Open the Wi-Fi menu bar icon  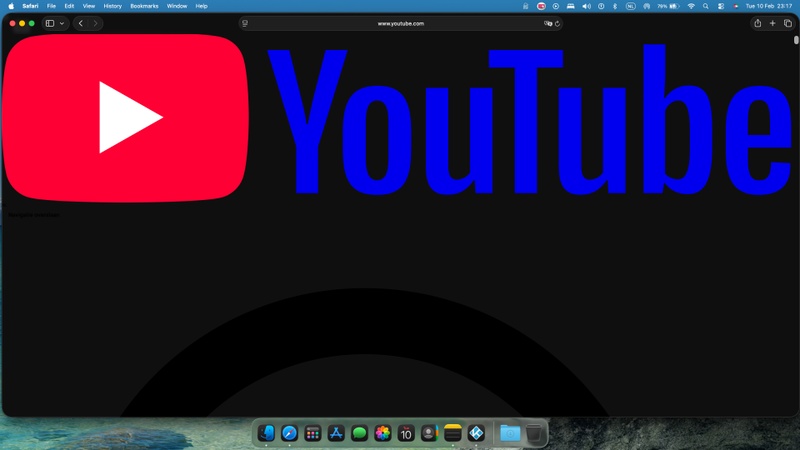(x=691, y=6)
